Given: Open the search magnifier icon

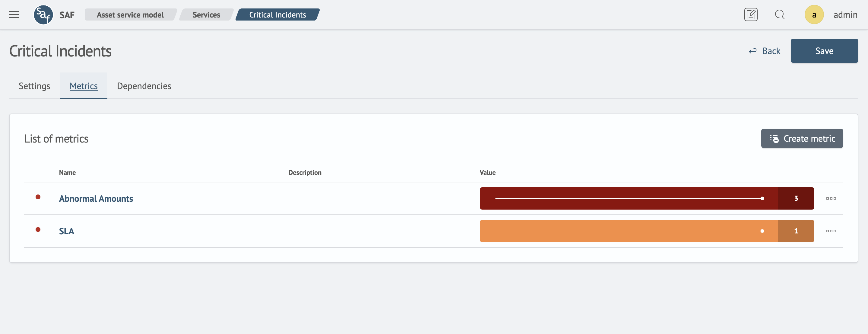Looking at the screenshot, I should tap(780, 14).
